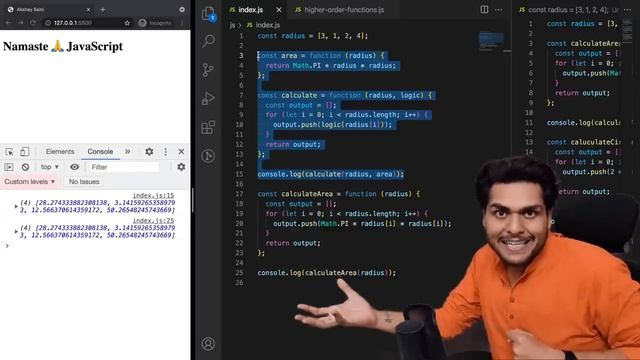Image resolution: width=640 pixels, height=360 pixels.
Task: Open the index.js:15 source link
Action: (153, 196)
